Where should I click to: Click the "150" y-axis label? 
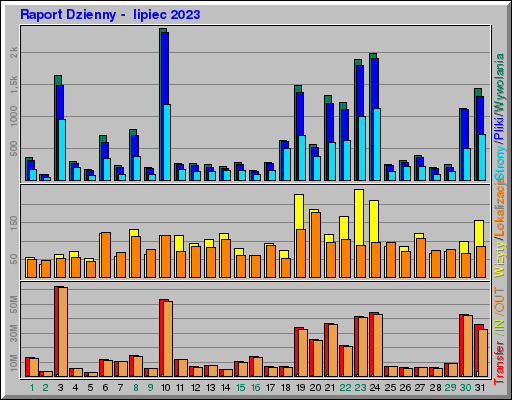[14, 222]
